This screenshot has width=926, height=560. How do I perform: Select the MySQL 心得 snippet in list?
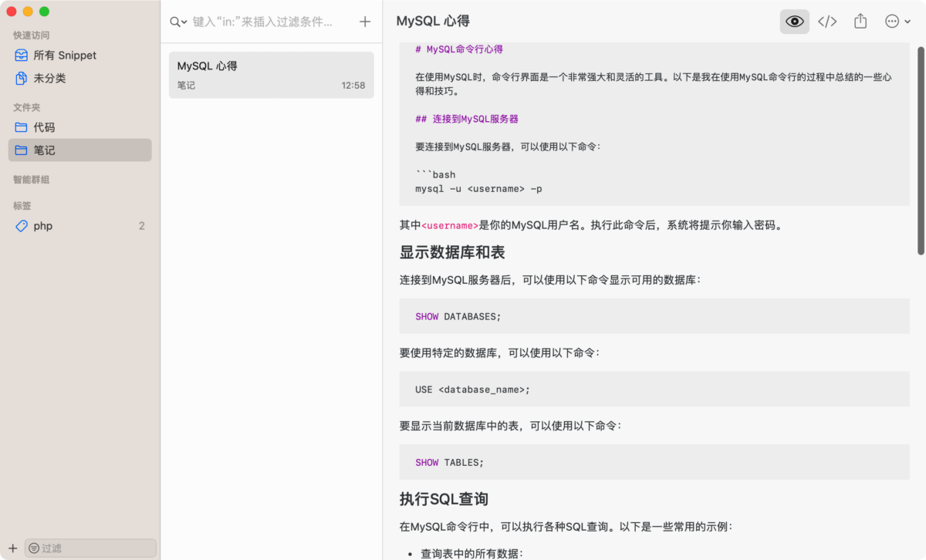pyautogui.click(x=271, y=75)
